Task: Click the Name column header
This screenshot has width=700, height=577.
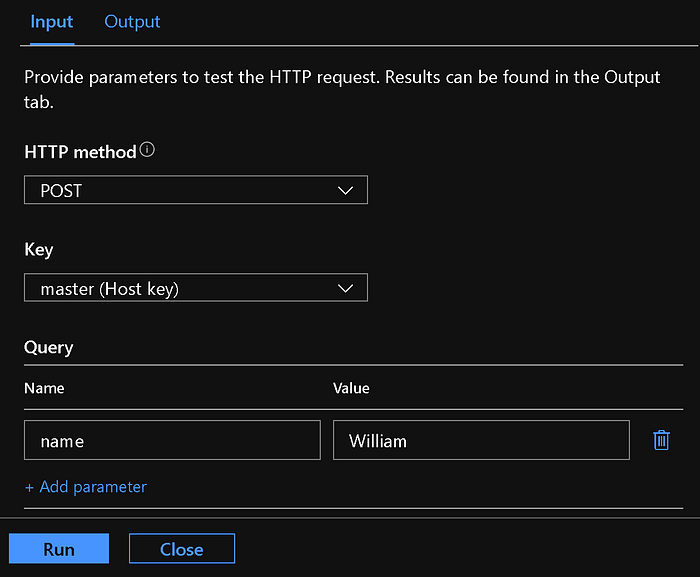Action: [44, 388]
